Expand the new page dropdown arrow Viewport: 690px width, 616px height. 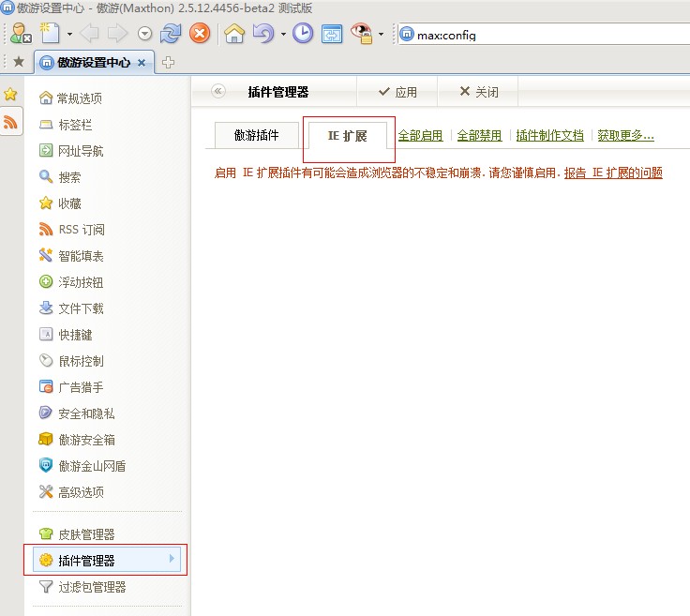[x=69, y=34]
